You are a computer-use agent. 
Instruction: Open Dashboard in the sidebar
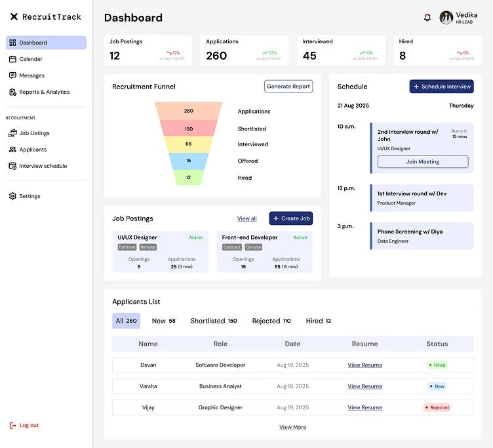[46, 43]
